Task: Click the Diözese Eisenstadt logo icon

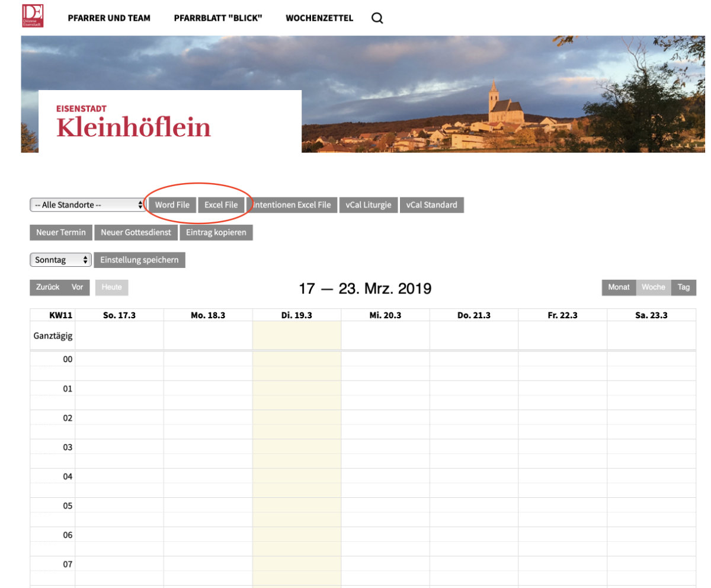Action: [31, 17]
